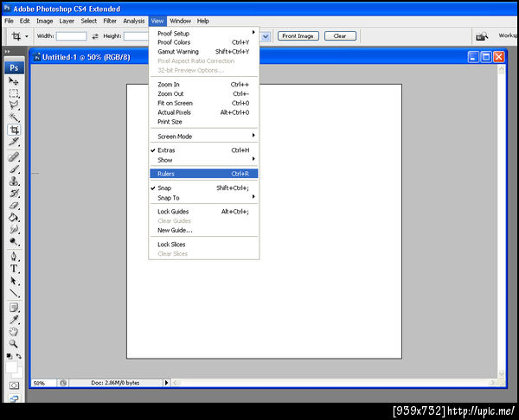Toggle the Extras checkmark item

point(203,150)
